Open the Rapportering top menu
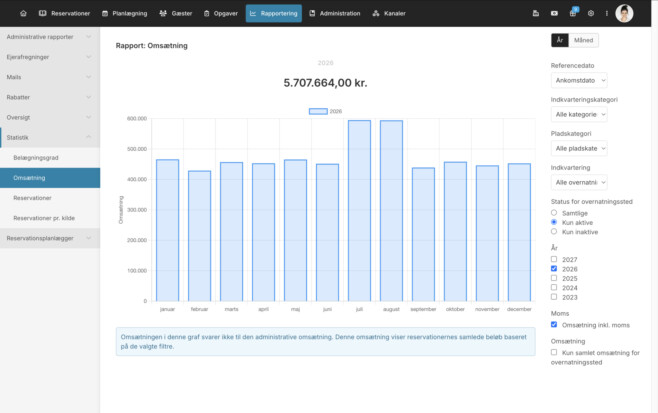This screenshot has width=658, height=413. pos(274,13)
